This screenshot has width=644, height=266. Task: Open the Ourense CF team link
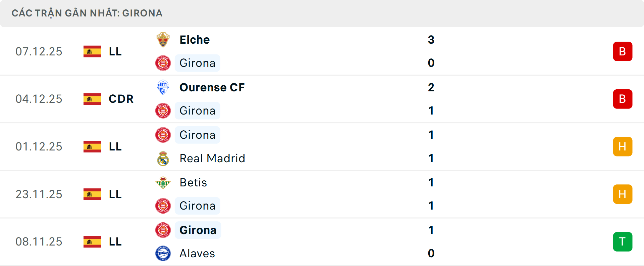[x=212, y=87]
